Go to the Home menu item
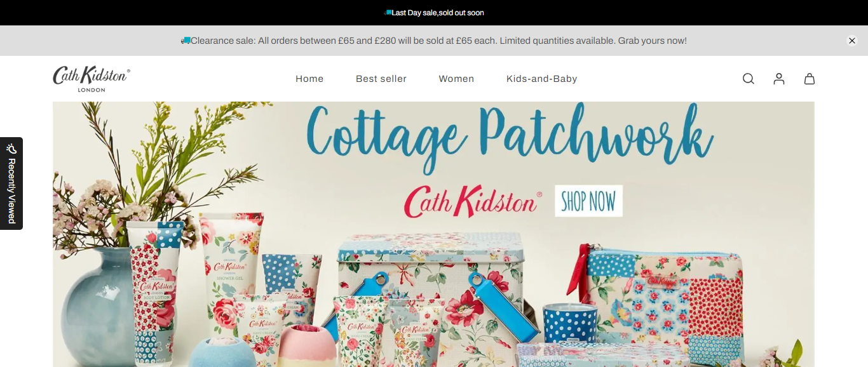Screen dimensions: 868x367 pyautogui.click(x=309, y=79)
